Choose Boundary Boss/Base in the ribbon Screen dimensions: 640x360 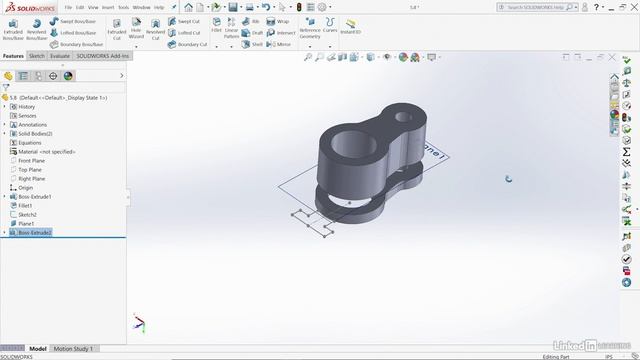point(76,44)
